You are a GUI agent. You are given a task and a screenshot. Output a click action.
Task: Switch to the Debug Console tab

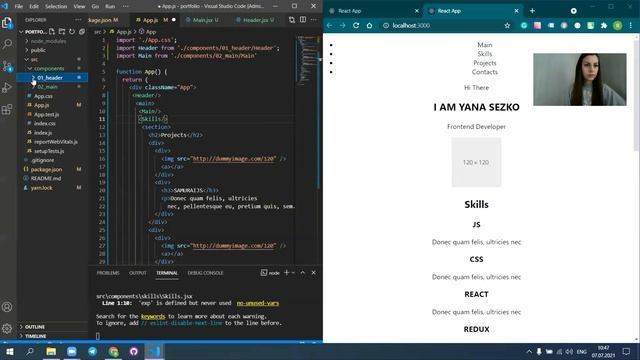click(205, 273)
